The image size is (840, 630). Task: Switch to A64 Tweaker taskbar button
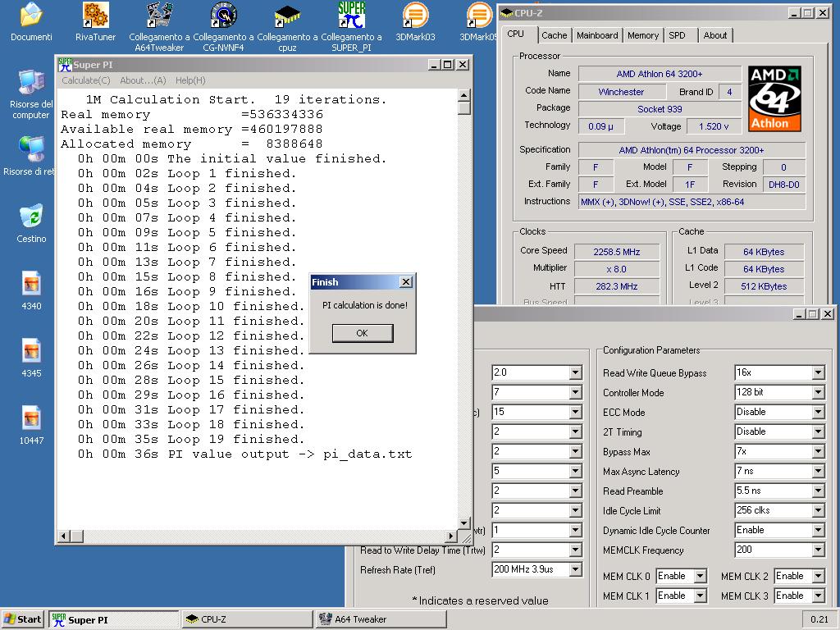381,619
